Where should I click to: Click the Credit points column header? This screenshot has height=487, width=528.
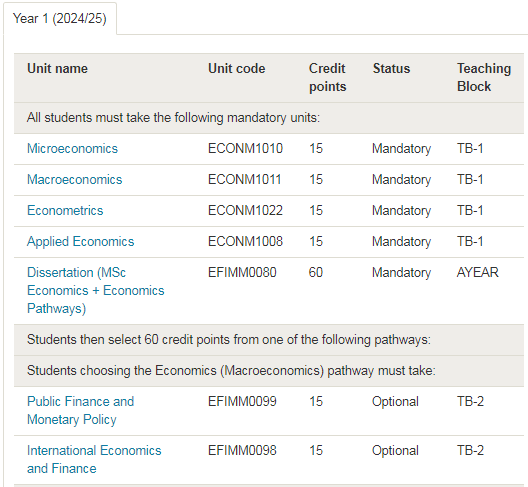coord(328,77)
